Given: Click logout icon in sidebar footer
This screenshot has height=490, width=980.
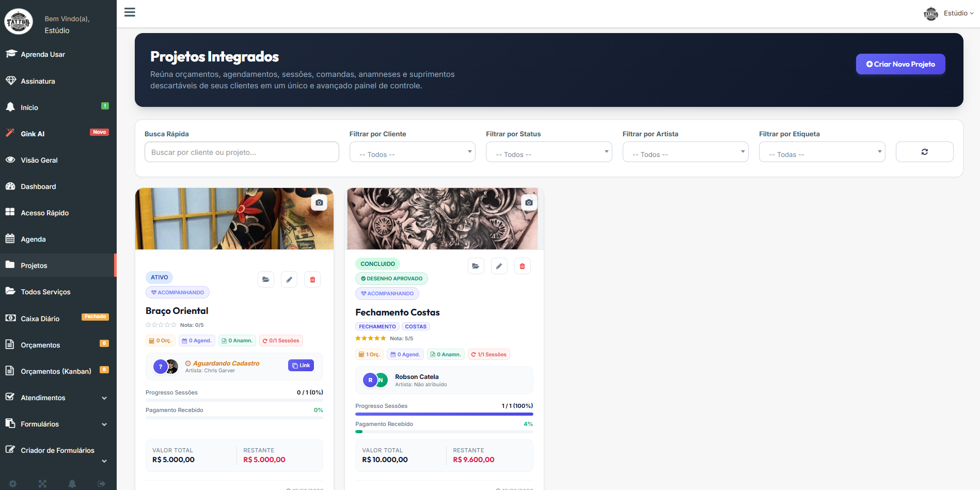Looking at the screenshot, I should (102, 484).
